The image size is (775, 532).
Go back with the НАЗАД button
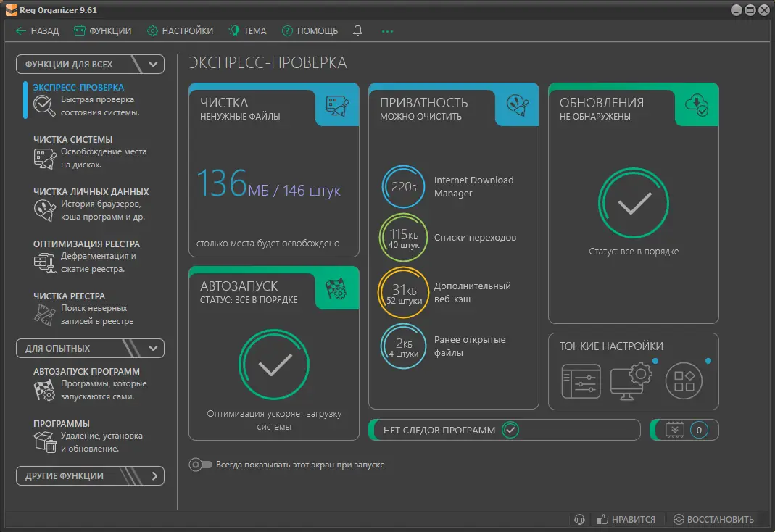37,30
